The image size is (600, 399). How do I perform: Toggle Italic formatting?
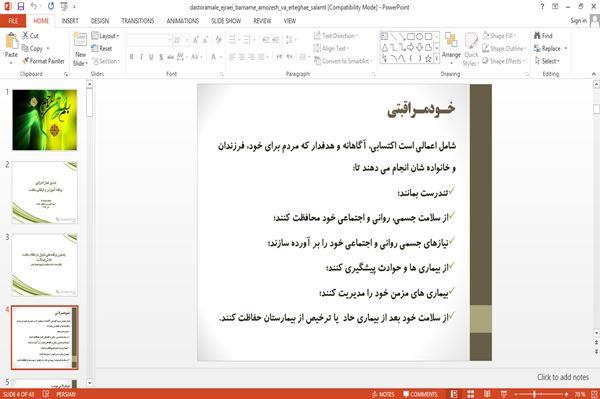[x=141, y=57]
